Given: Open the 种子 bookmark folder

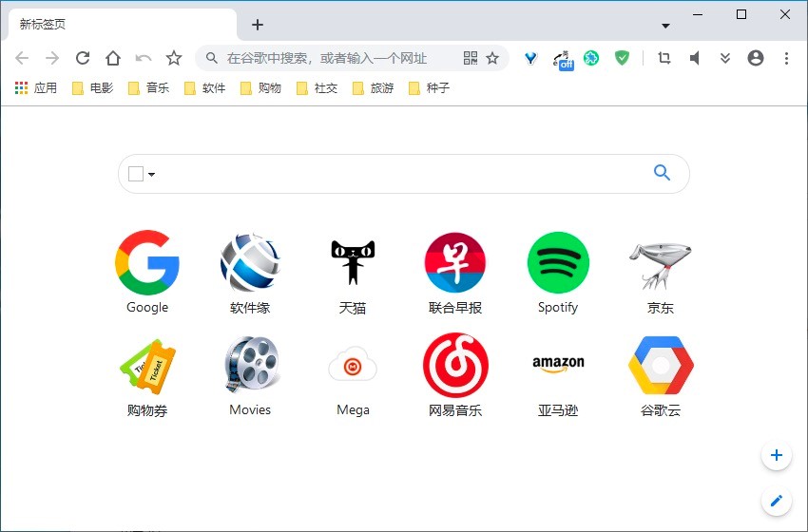Looking at the screenshot, I should (430, 88).
